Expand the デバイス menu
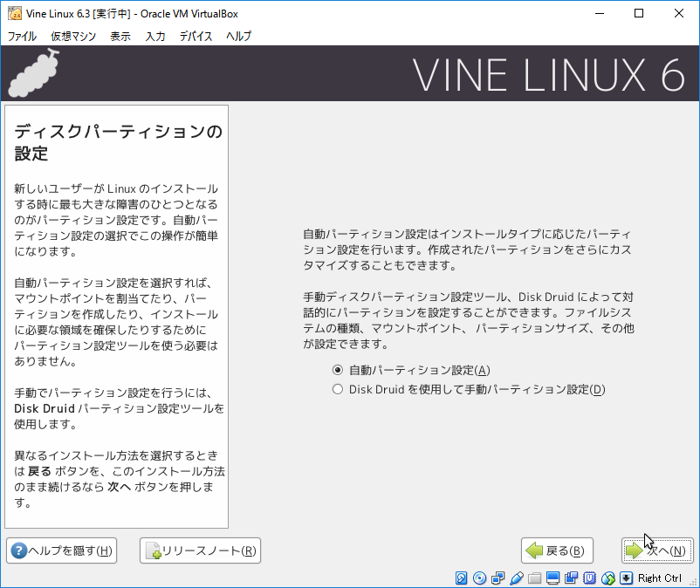700x588 pixels. point(196,36)
